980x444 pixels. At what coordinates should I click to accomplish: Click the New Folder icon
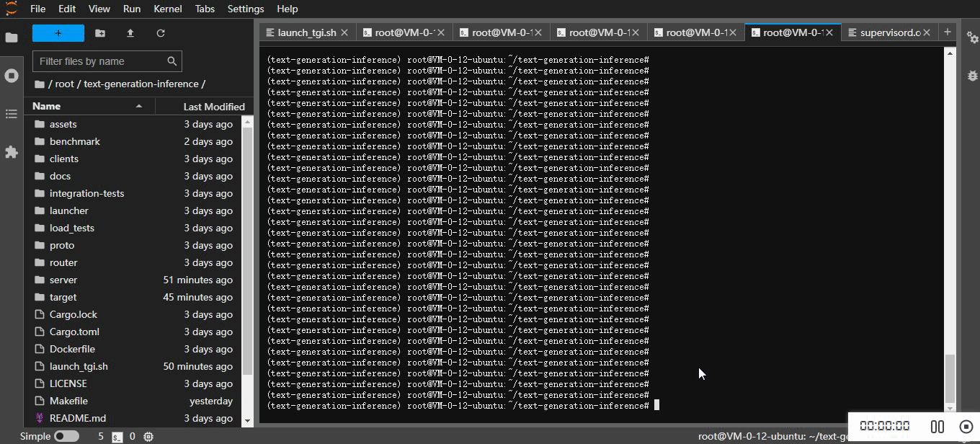100,33
